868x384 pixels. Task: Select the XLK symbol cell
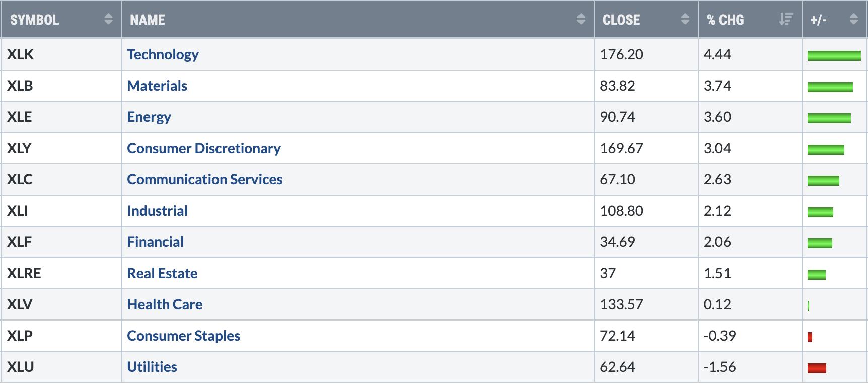(21, 54)
